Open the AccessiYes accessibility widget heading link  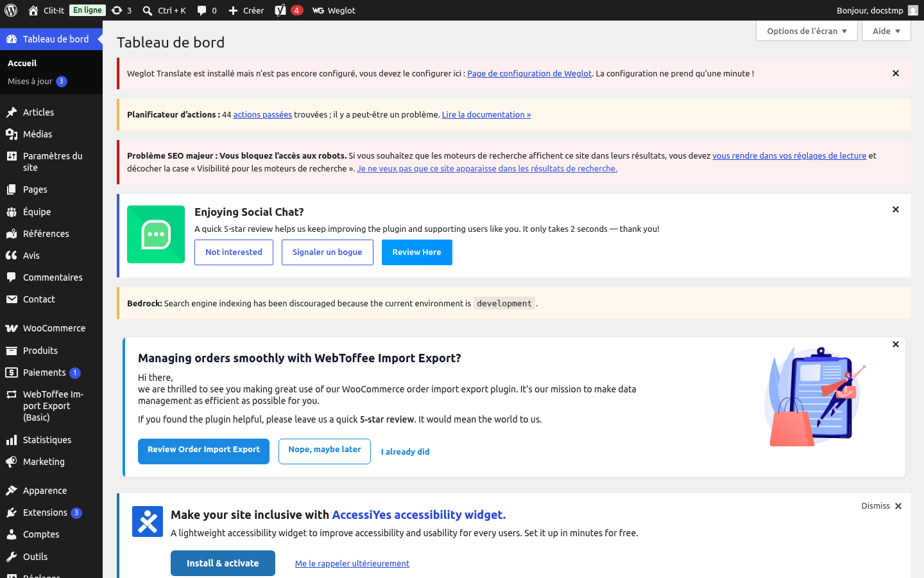(419, 514)
